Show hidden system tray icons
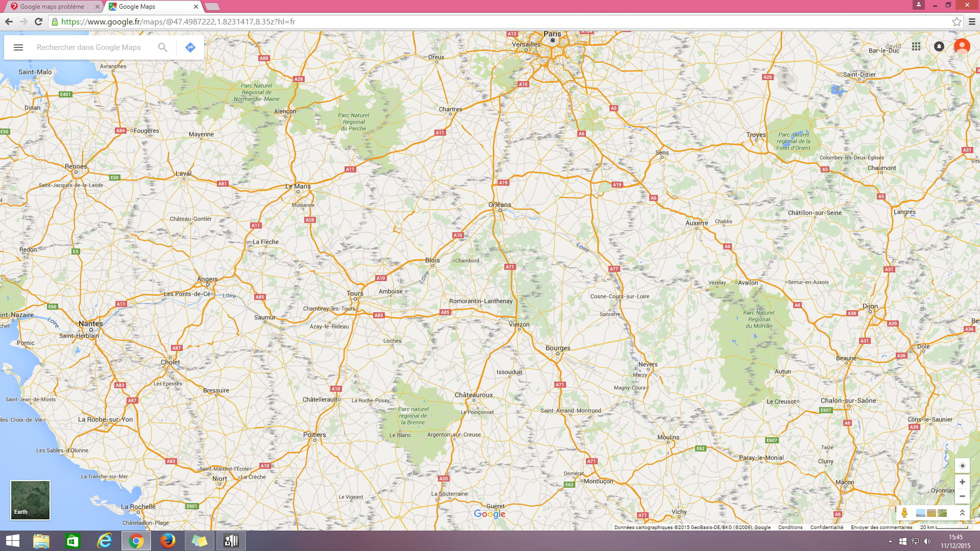The height and width of the screenshot is (551, 980). click(890, 541)
